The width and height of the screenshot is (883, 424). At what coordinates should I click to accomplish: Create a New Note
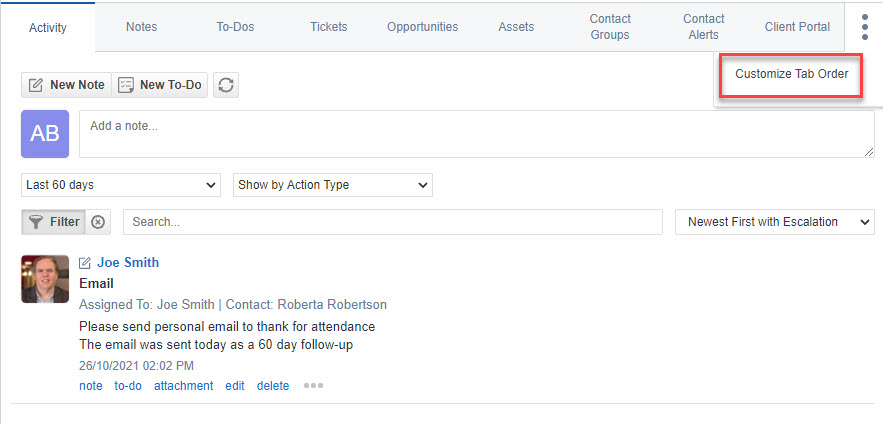(66, 85)
